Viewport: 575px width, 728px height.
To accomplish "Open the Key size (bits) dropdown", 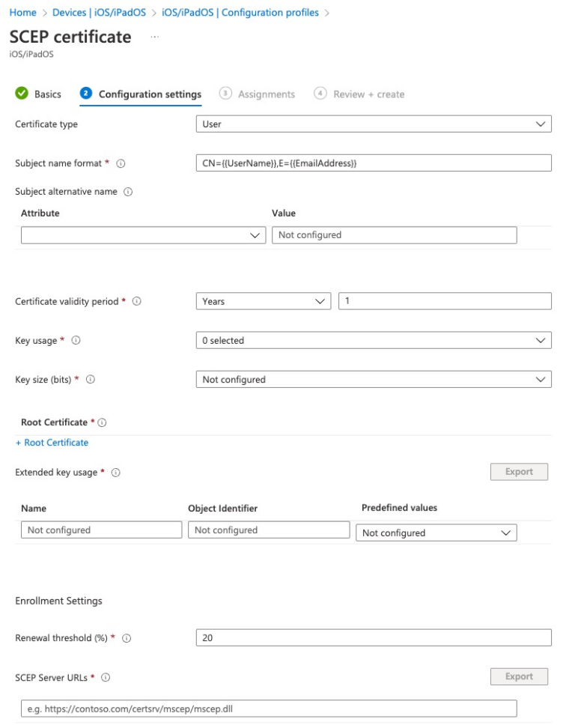I will click(373, 380).
